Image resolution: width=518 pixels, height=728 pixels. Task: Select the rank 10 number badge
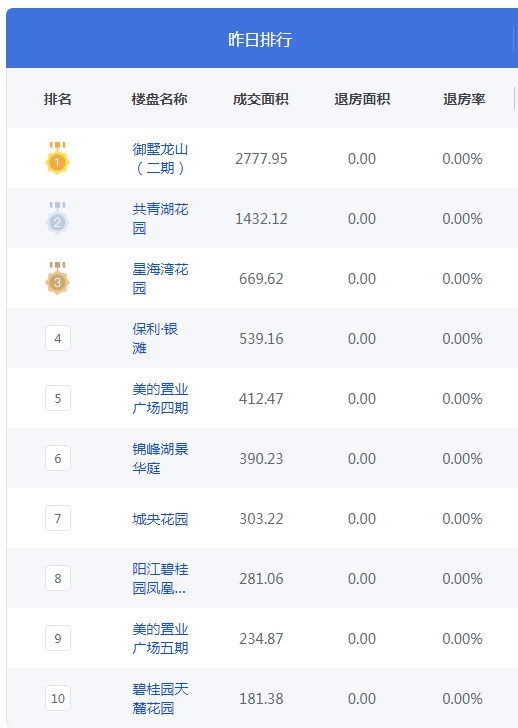click(58, 698)
